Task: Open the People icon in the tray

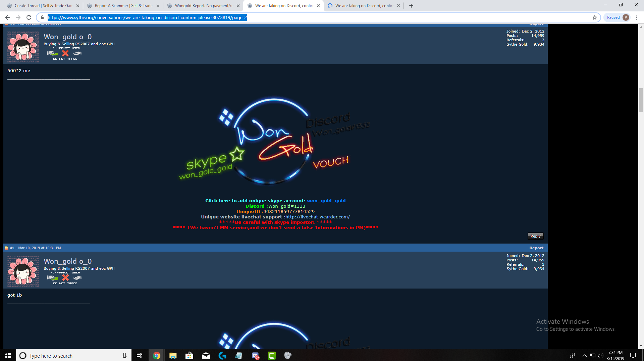Action: (x=573, y=356)
